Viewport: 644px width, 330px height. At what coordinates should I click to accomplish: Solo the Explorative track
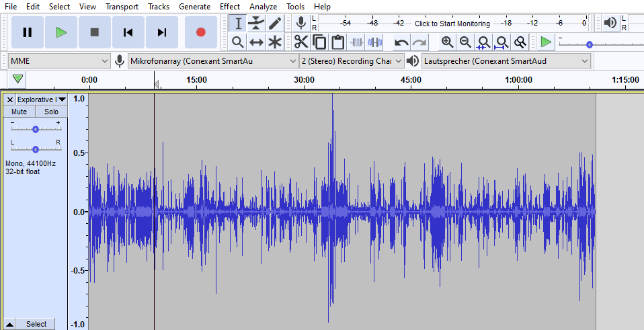click(x=51, y=112)
